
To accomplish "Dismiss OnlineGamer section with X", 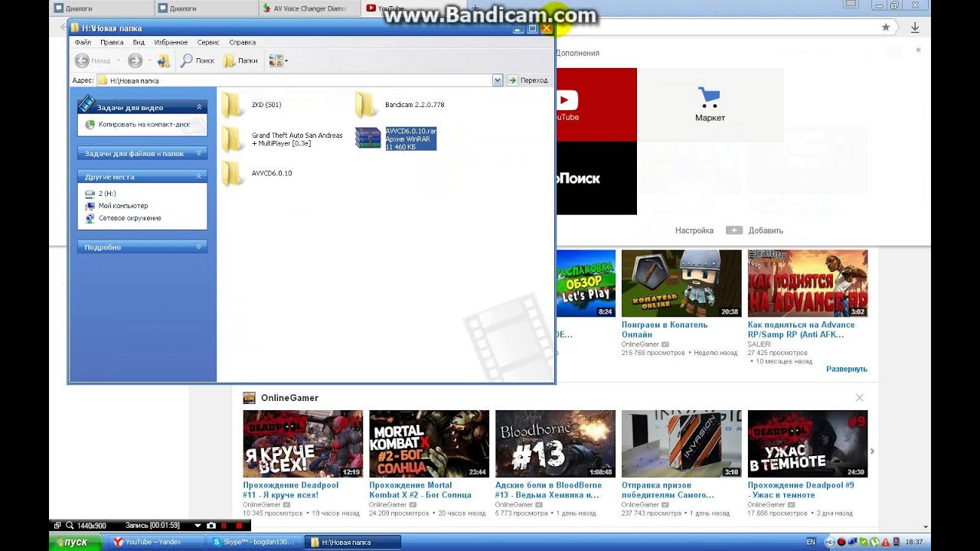I will point(860,398).
